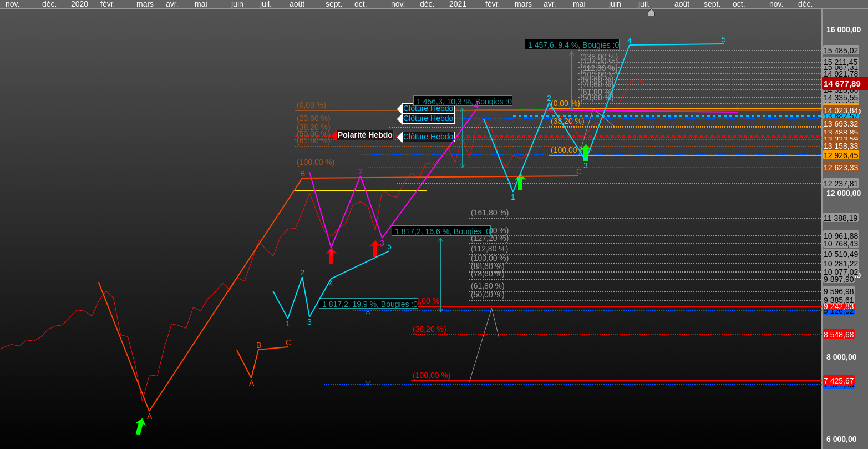868x449 pixels.
Task: Click the 2021 year label on the time axis
Action: coord(458,4)
